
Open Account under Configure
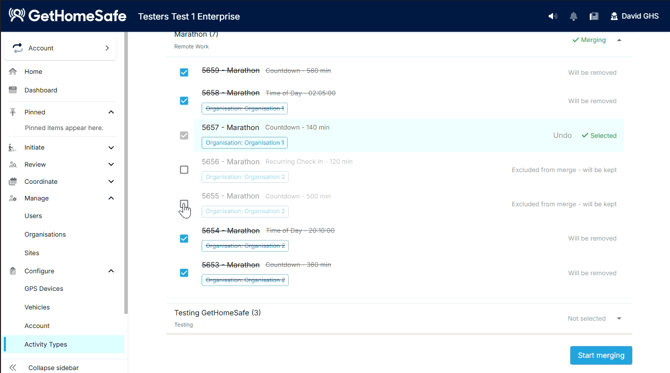click(37, 326)
